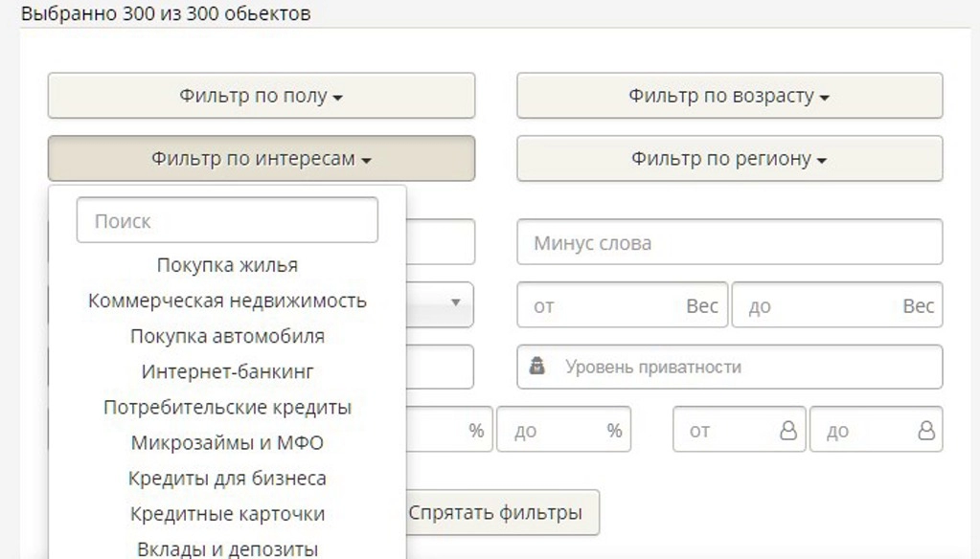
Task: Choose "Коммерческая недвижимость" from the list
Action: point(227,301)
